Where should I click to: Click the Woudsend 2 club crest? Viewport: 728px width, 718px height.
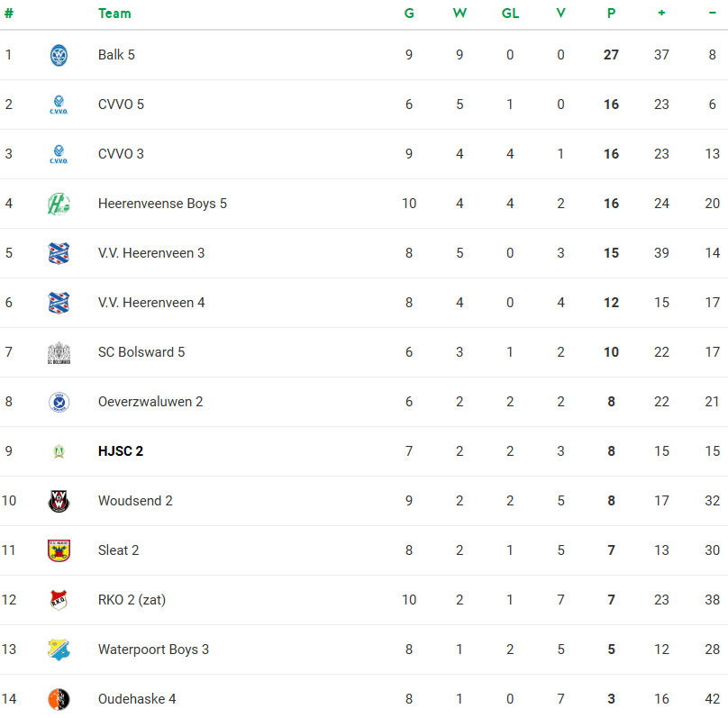[x=59, y=501]
